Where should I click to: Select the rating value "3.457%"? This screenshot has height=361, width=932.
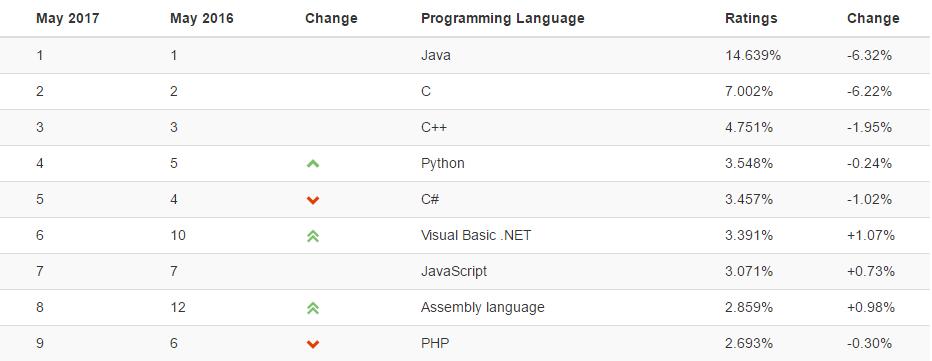749,199
